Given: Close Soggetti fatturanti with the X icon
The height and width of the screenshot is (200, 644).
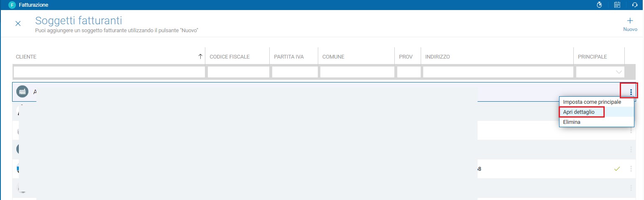Looking at the screenshot, I should (x=18, y=23).
